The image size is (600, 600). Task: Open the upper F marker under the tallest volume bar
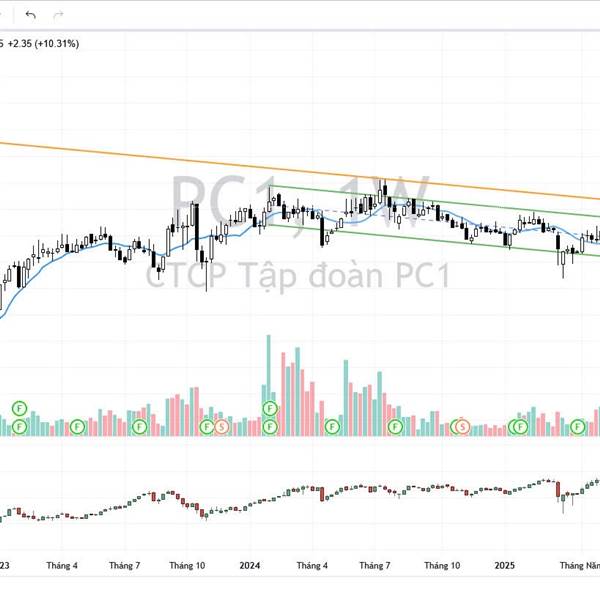pos(270,409)
